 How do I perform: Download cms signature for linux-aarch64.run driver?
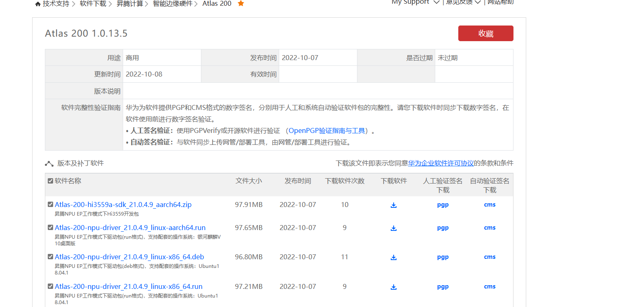pyautogui.click(x=490, y=228)
